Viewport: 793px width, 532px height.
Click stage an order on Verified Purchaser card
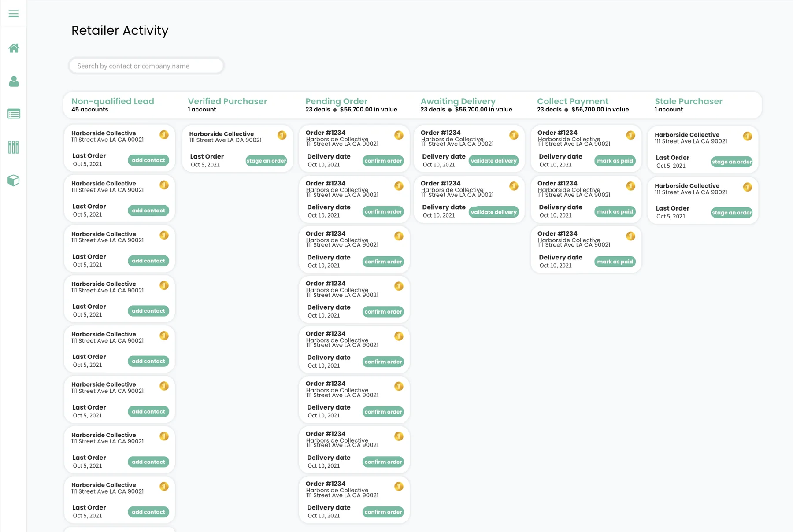(x=266, y=161)
